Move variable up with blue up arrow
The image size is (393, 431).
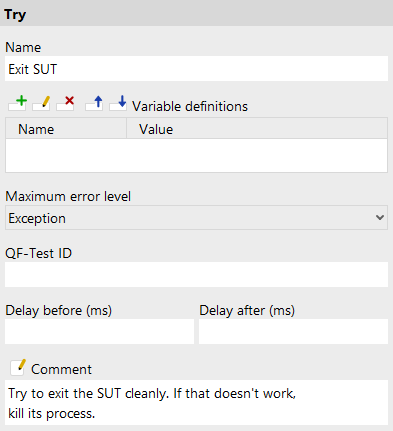pyautogui.click(x=94, y=103)
